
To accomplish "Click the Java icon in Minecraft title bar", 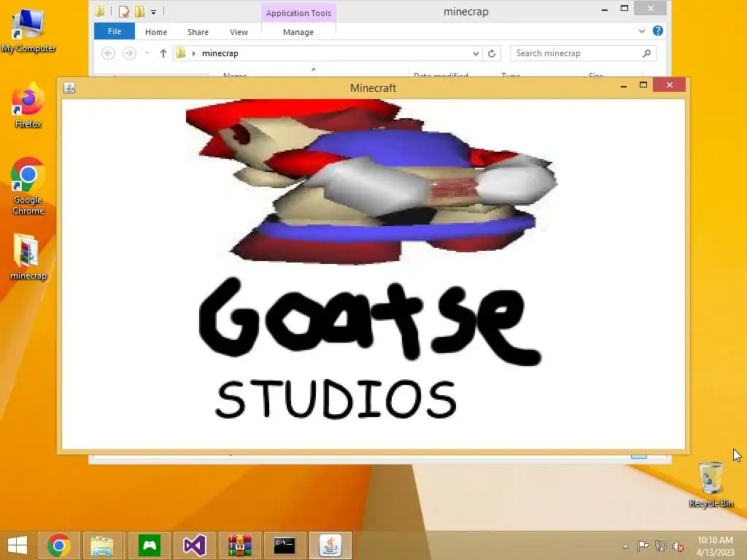I will [x=69, y=87].
